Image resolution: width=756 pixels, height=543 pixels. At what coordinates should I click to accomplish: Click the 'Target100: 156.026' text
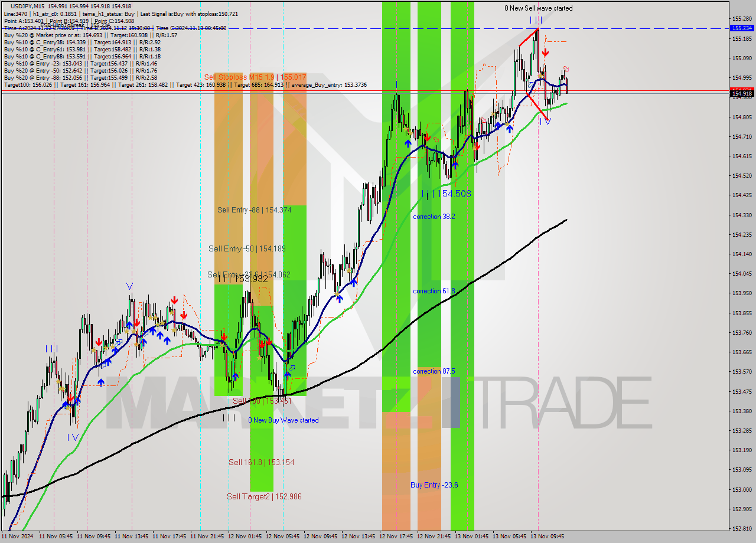tap(28, 85)
